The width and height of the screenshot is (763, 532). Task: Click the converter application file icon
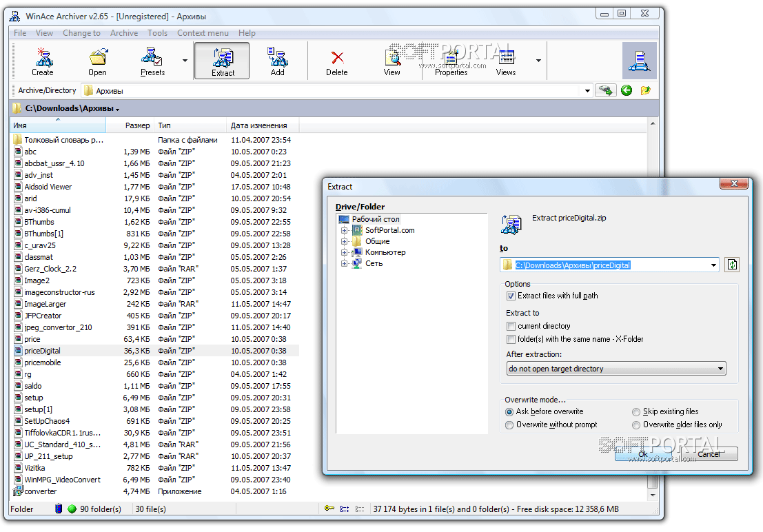(x=17, y=491)
